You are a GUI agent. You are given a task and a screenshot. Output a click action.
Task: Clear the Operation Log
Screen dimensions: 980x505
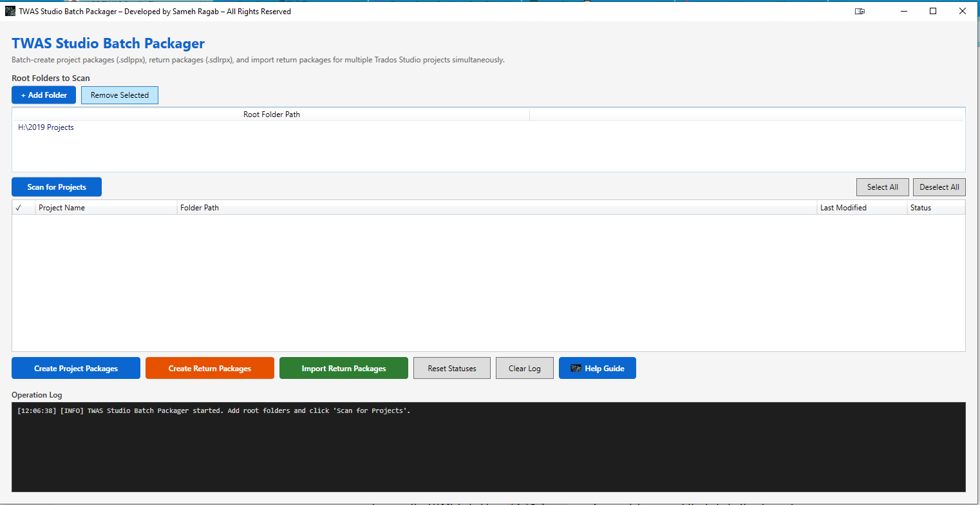(x=524, y=367)
